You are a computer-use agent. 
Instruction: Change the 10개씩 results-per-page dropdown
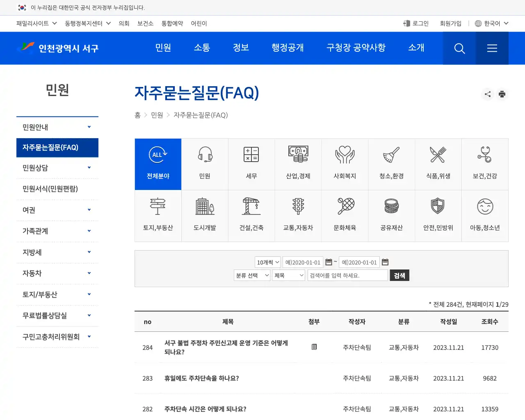click(x=267, y=262)
